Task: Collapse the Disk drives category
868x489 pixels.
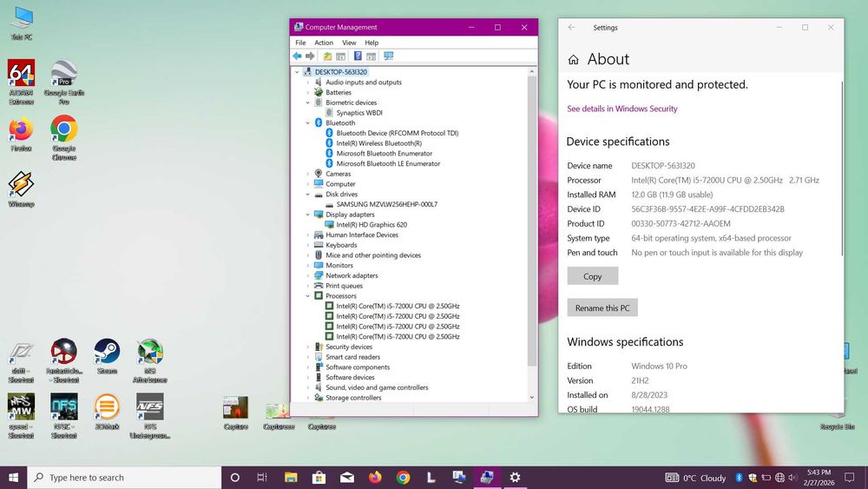Action: [308, 195]
